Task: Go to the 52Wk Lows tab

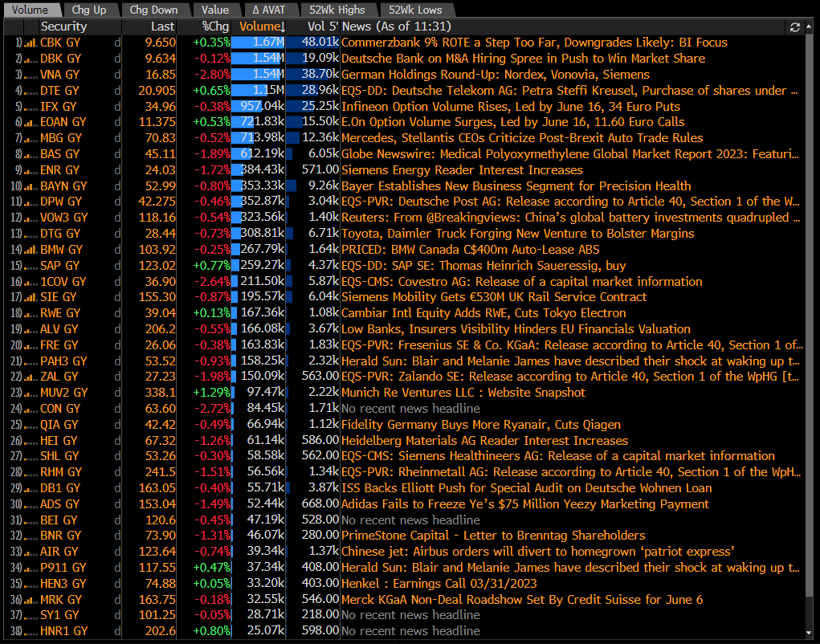Action: (x=415, y=10)
